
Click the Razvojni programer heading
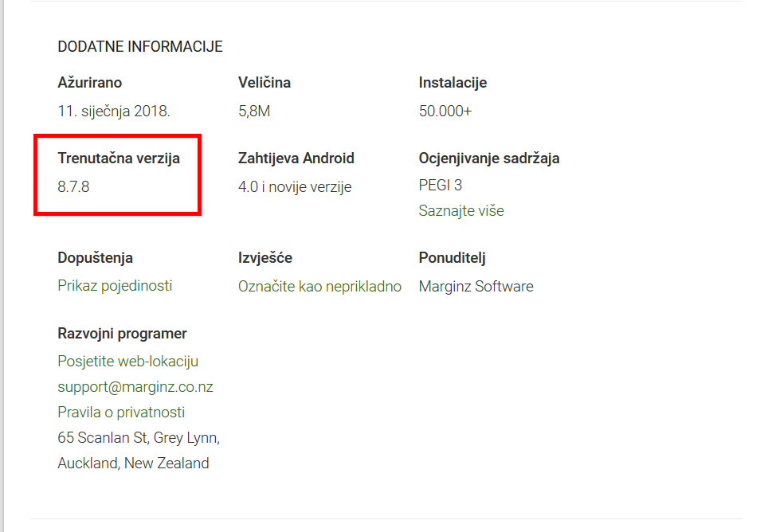click(x=122, y=334)
